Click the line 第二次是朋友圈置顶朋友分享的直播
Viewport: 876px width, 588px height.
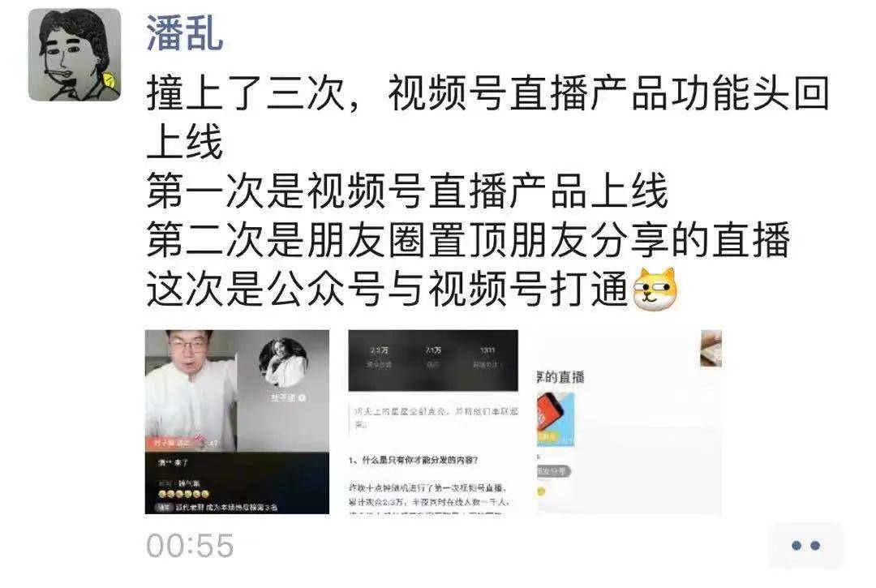pos(468,240)
